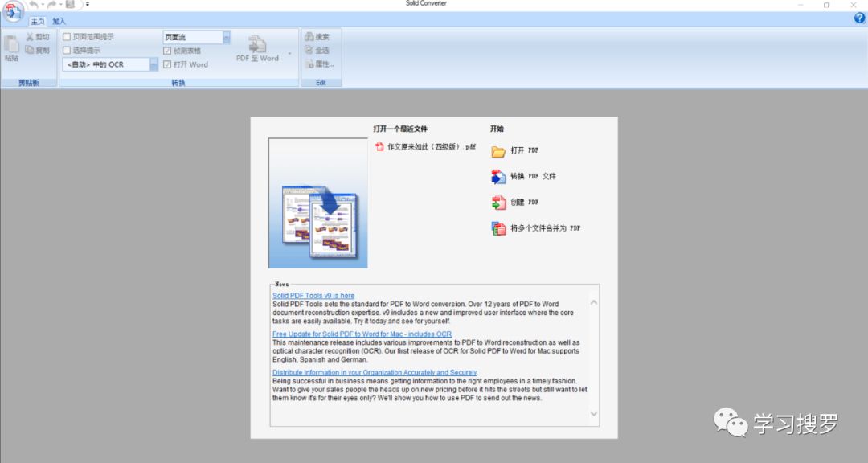Open the <自动> 中的 OCR dropdown
This screenshot has width=868, height=463.
pos(154,64)
